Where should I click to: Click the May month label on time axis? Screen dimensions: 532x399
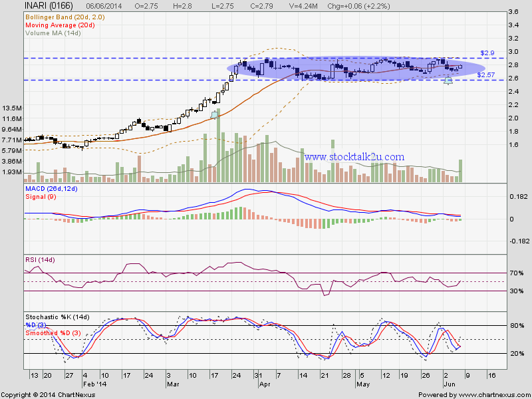363,384
